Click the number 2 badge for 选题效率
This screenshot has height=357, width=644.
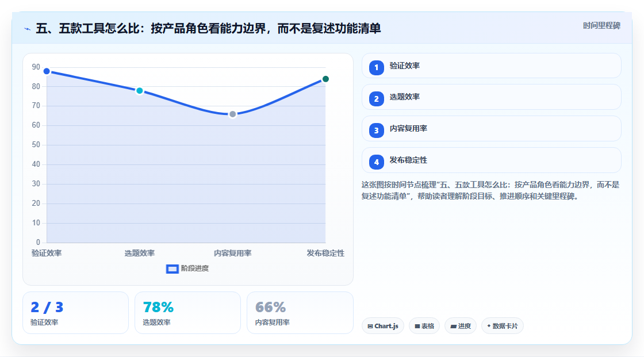(376, 99)
